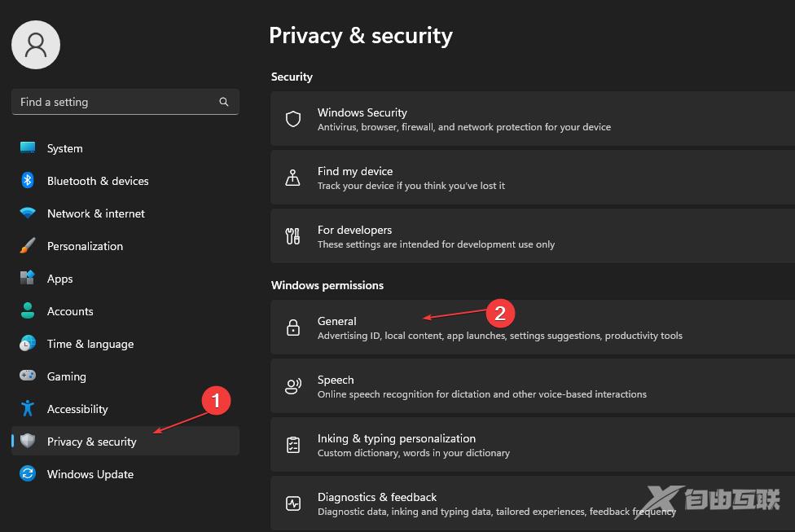Select Accounts from the sidebar
This screenshot has height=532, width=795.
coord(70,311)
